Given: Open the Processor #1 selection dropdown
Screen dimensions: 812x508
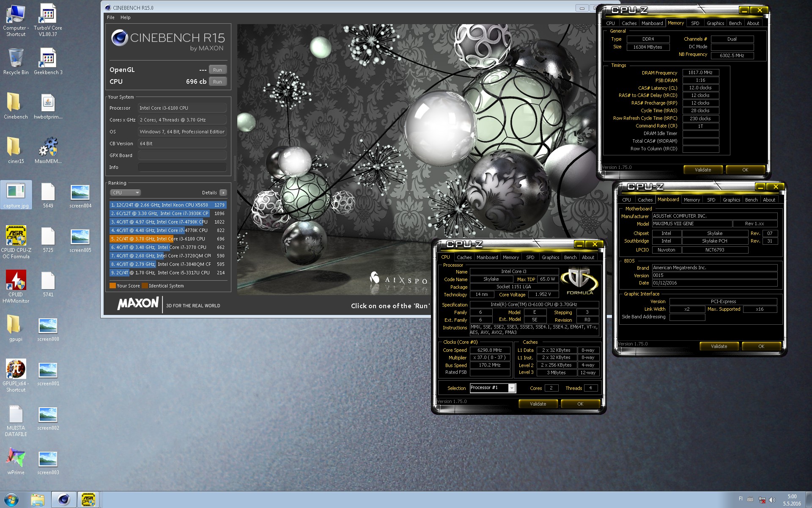Looking at the screenshot, I should click(493, 388).
